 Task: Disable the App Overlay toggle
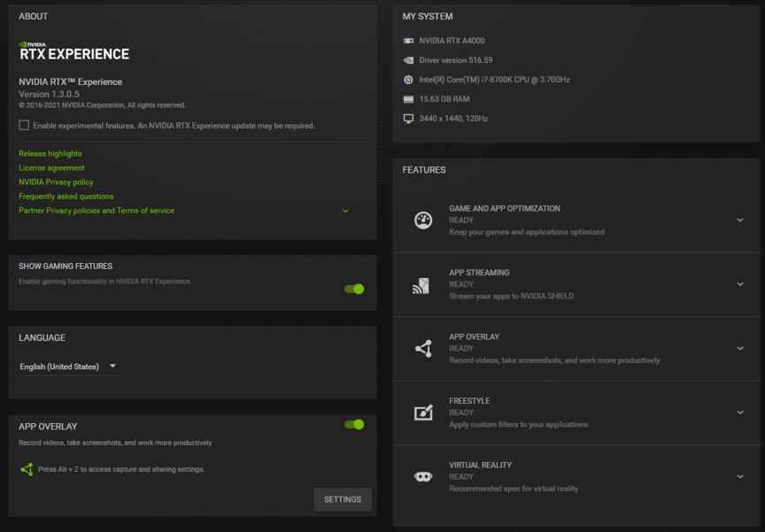(354, 424)
